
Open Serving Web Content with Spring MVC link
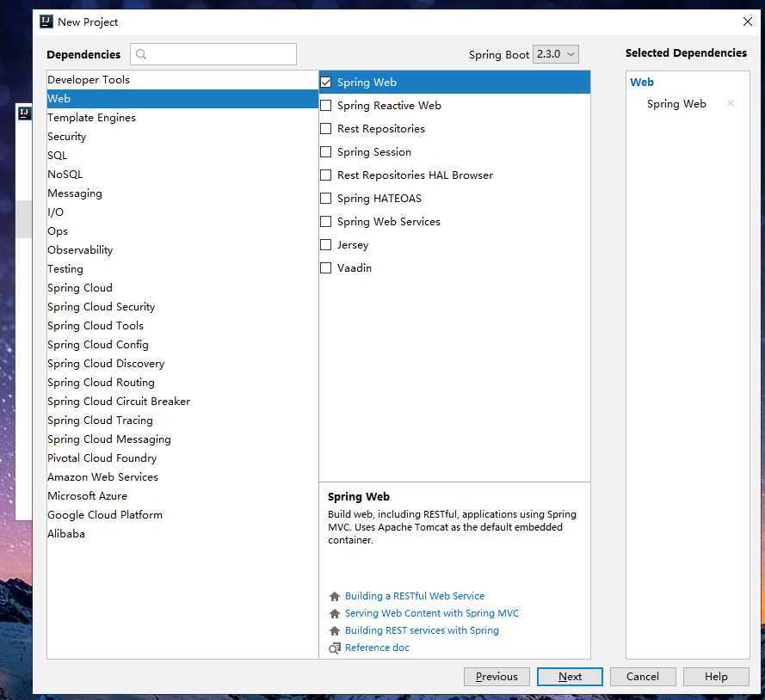pos(432,613)
